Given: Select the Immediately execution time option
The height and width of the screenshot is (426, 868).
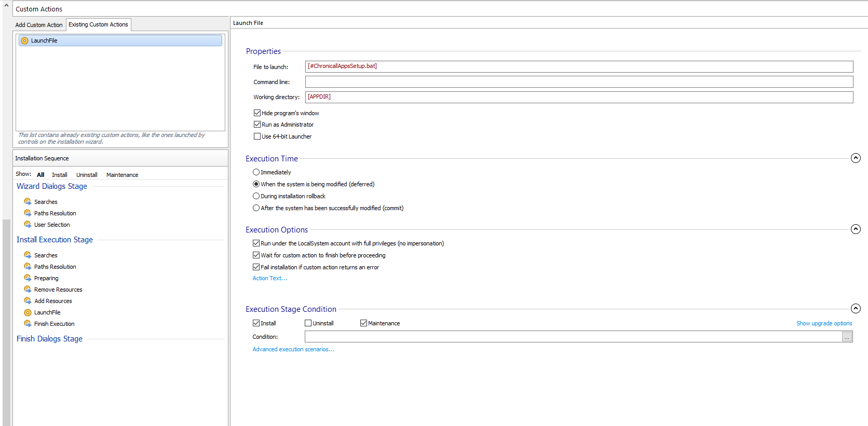Looking at the screenshot, I should tap(256, 172).
